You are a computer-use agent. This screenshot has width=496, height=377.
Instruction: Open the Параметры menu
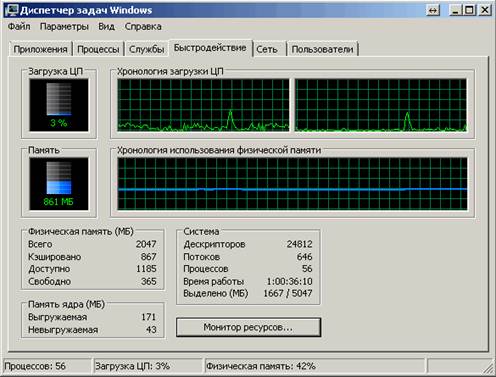coord(64,27)
